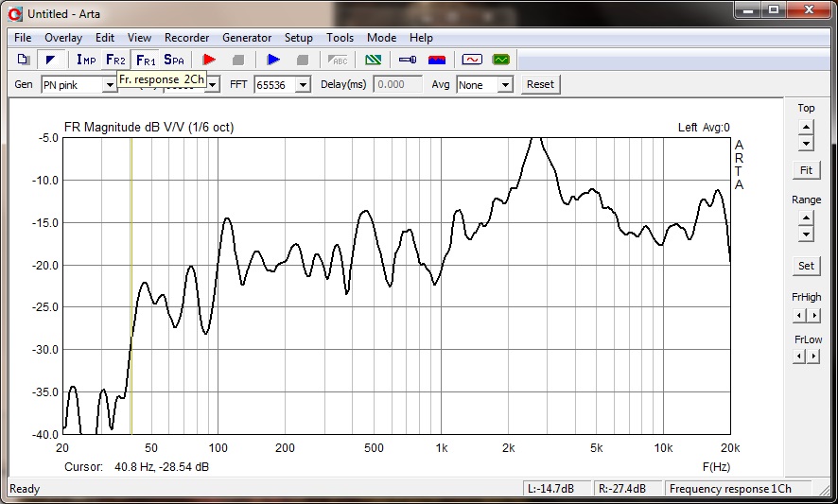
Task: Click the FrHigh left arrow
Action: click(x=799, y=315)
